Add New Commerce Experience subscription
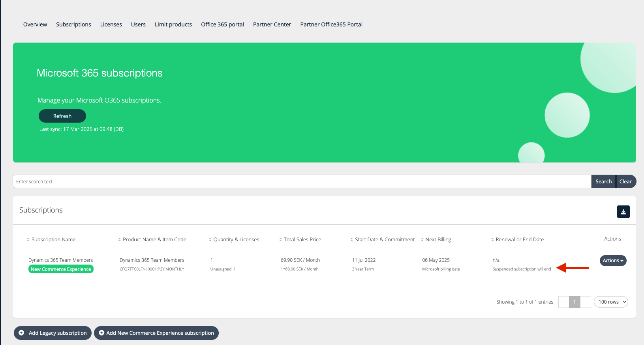The image size is (644, 345). (x=156, y=333)
